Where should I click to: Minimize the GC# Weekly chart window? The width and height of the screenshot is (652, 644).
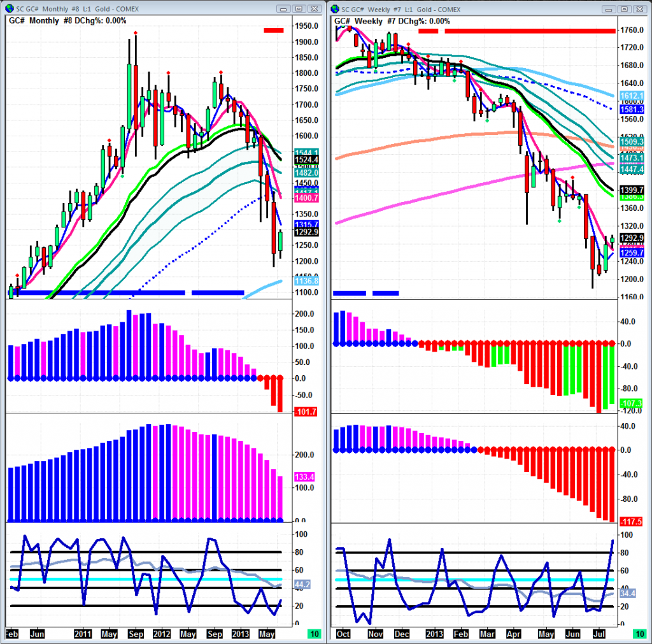(609, 8)
